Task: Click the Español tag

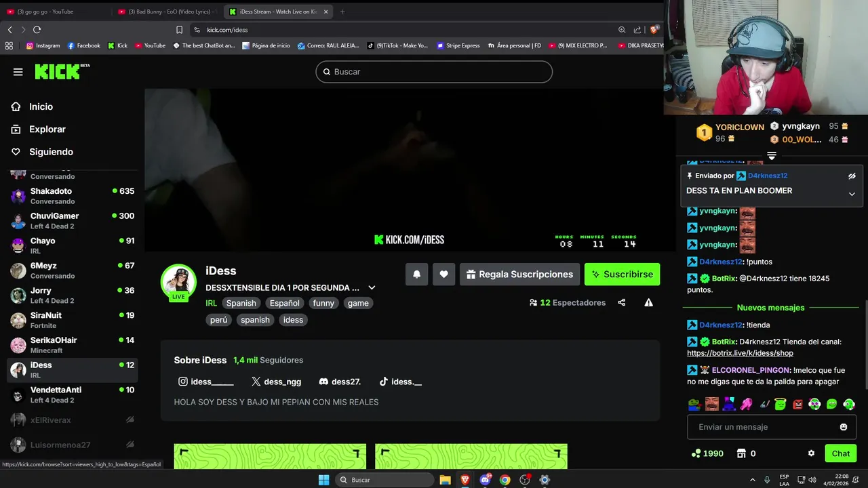Action: click(x=284, y=303)
